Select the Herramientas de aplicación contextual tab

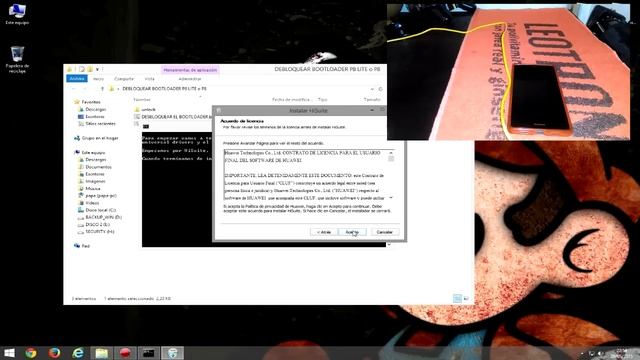coord(190,70)
